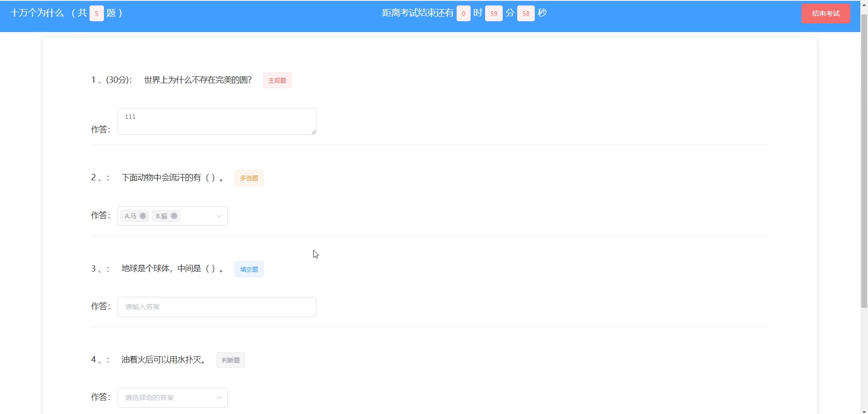The image size is (868, 414).
Task: Click the hours countdown box showing 0
Action: (x=463, y=14)
